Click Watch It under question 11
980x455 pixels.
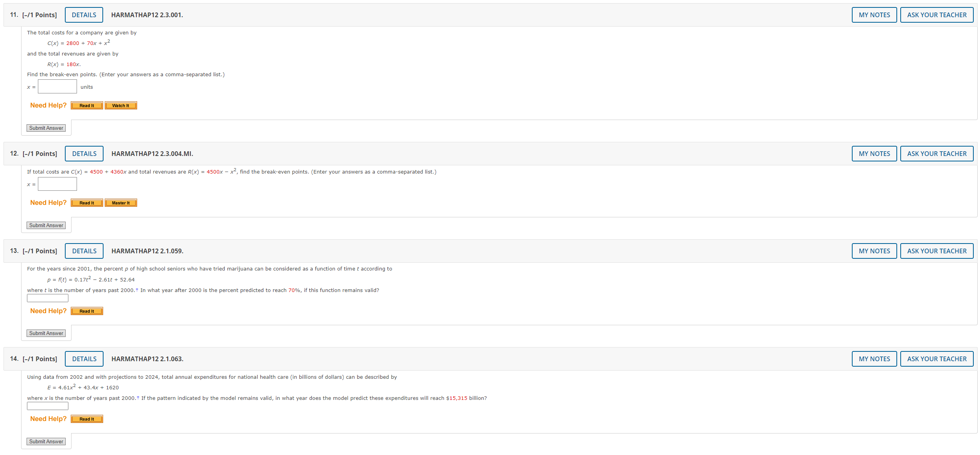121,106
